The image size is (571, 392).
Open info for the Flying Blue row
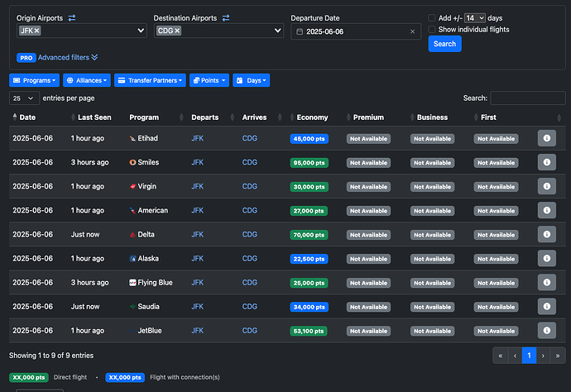pyautogui.click(x=547, y=283)
